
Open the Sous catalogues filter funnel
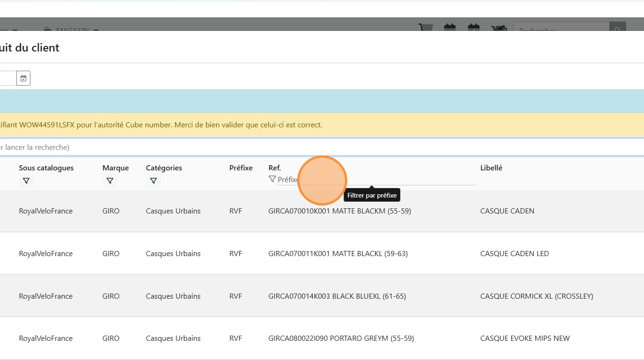point(26,181)
